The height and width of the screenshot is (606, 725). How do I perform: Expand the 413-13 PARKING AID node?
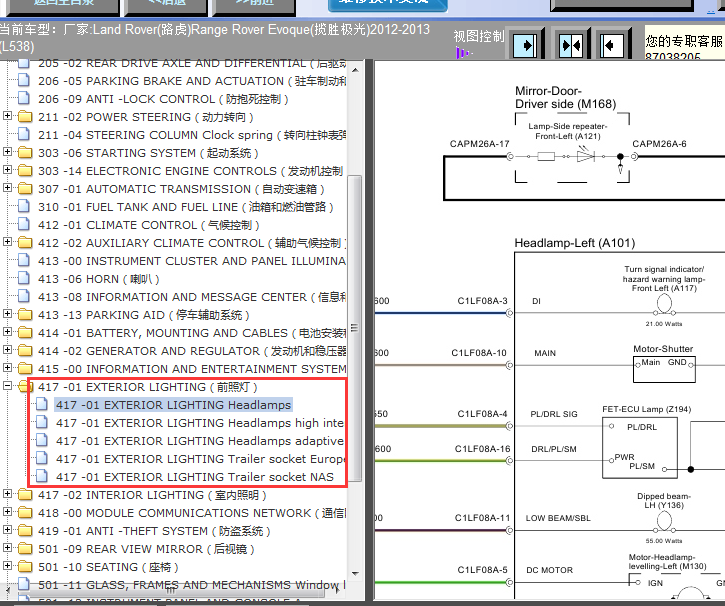coord(7,314)
